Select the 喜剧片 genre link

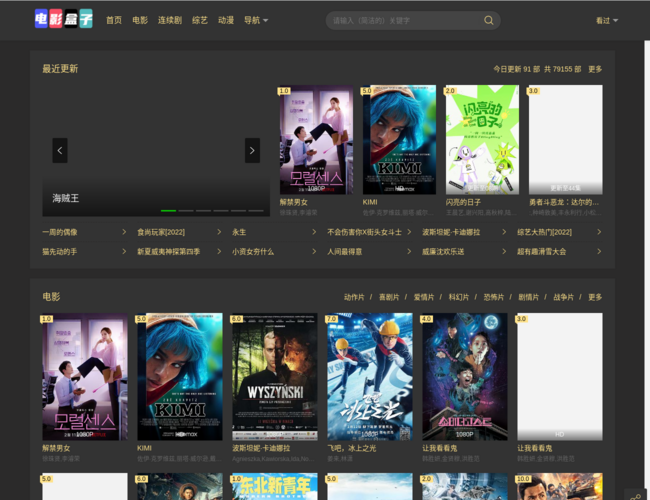click(x=389, y=297)
